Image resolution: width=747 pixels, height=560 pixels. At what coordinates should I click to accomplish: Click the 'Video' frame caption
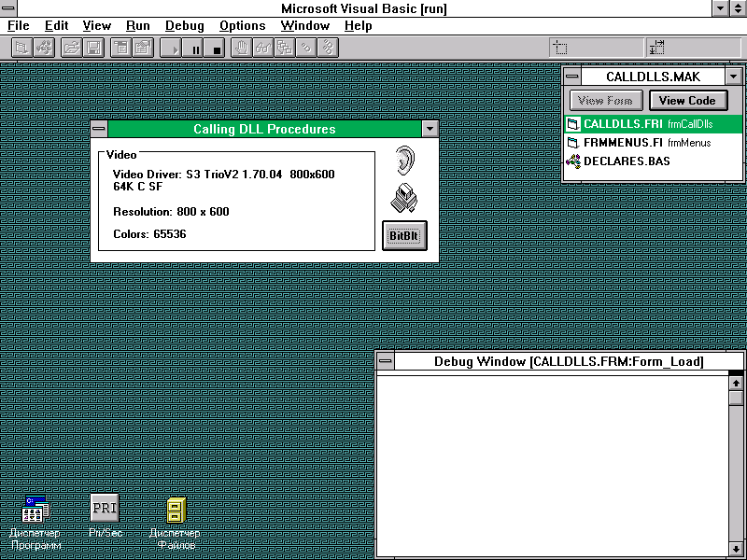coord(121,155)
